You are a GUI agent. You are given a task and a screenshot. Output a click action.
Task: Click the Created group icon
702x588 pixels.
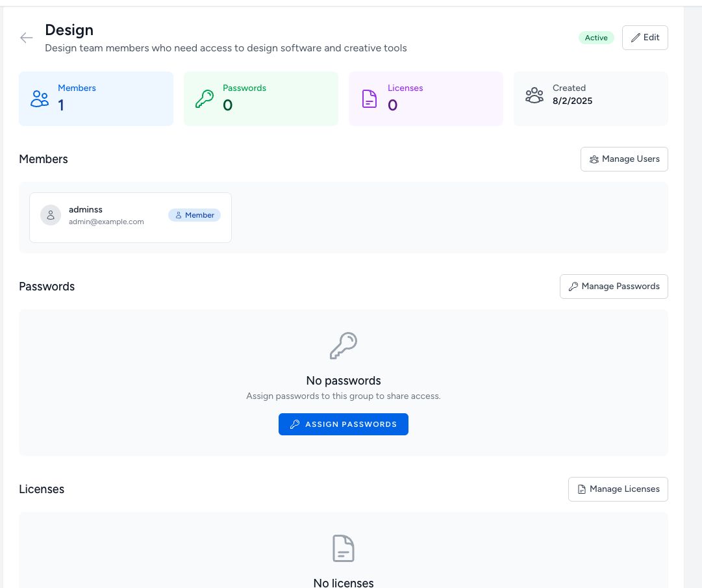[x=534, y=96]
